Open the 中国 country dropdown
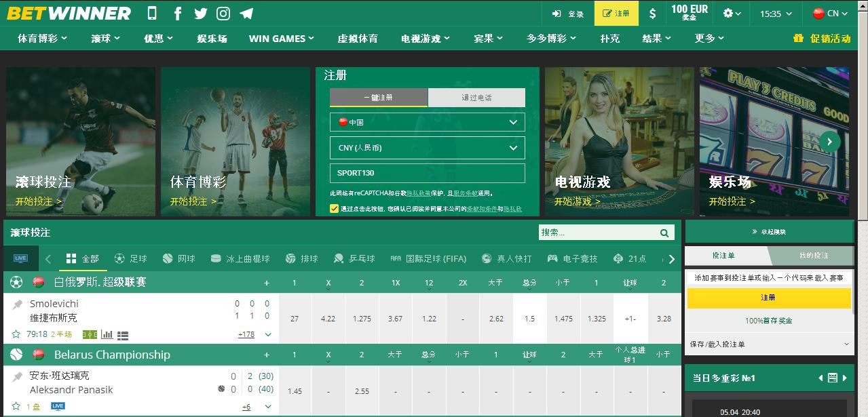868x417 pixels. (x=428, y=122)
